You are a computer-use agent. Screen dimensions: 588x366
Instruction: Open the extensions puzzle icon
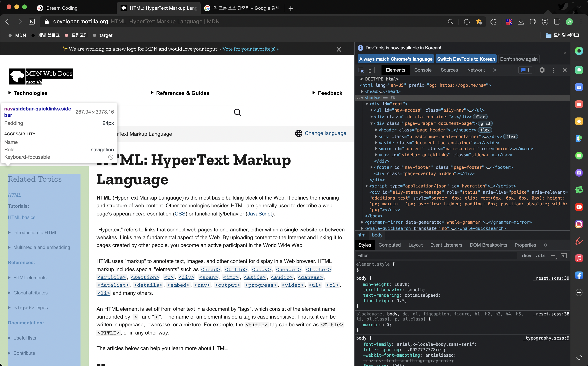pyautogui.click(x=493, y=22)
